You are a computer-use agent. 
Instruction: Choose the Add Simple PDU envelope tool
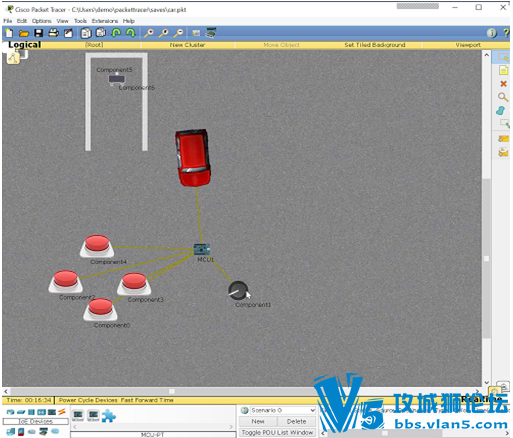point(503,139)
